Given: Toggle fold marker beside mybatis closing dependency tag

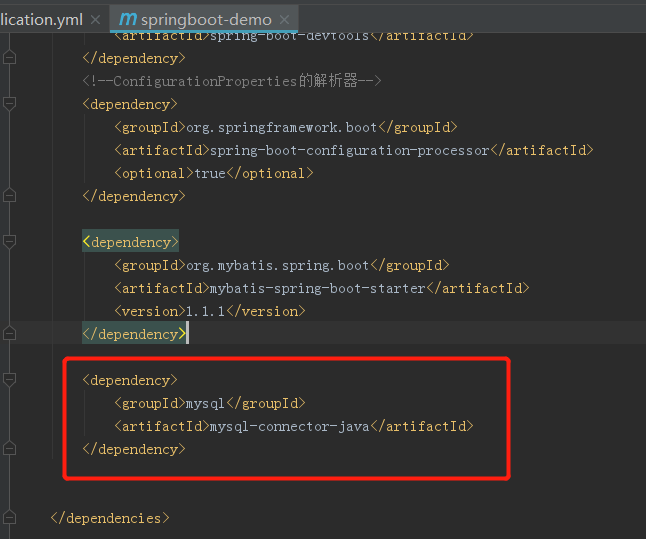Looking at the screenshot, I should coord(10,334).
